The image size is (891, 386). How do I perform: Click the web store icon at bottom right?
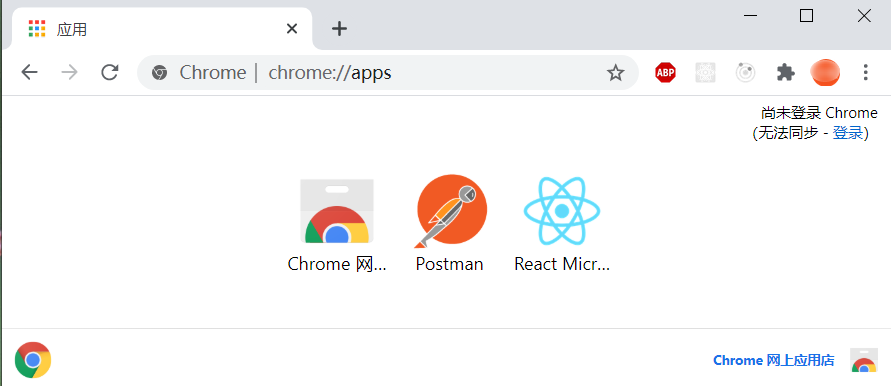pyautogui.click(x=864, y=360)
